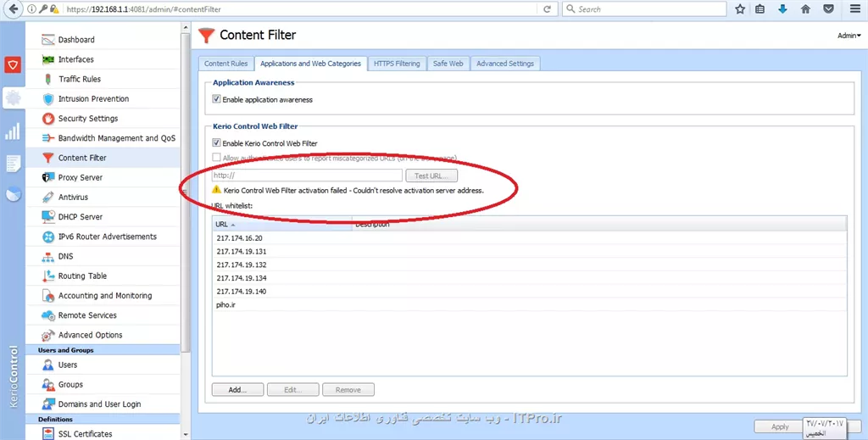Open the Safe Web tab

coord(448,64)
